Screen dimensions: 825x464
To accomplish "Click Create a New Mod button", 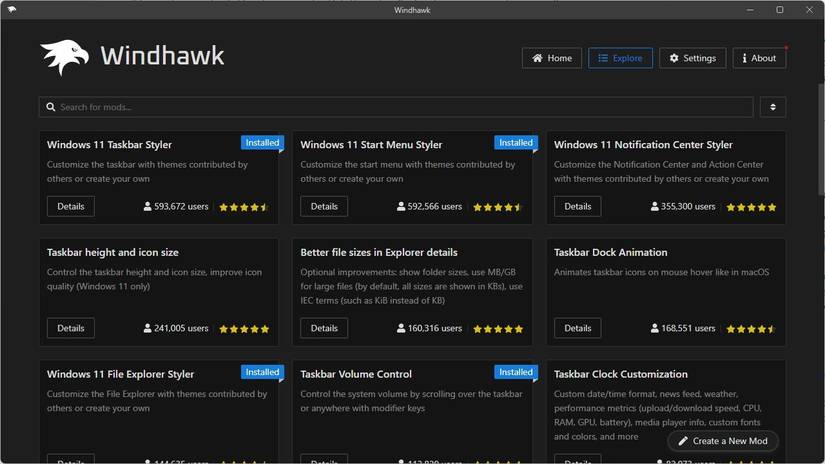I will 723,441.
